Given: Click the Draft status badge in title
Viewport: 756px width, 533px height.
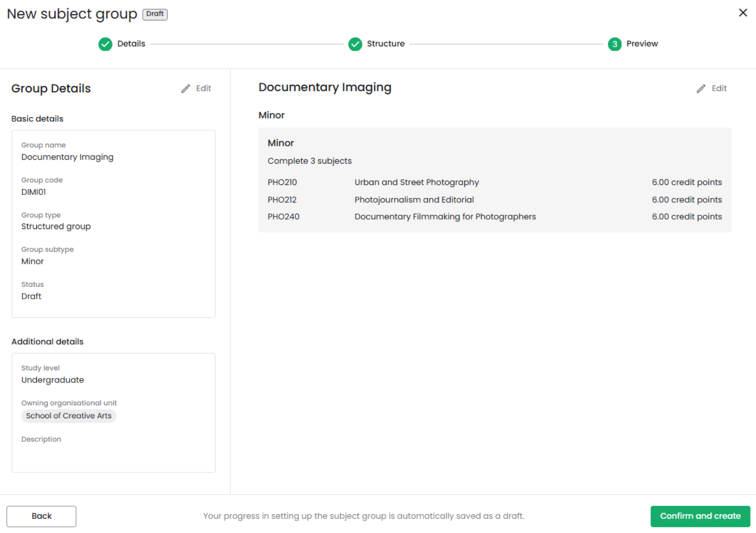Looking at the screenshot, I should (155, 14).
